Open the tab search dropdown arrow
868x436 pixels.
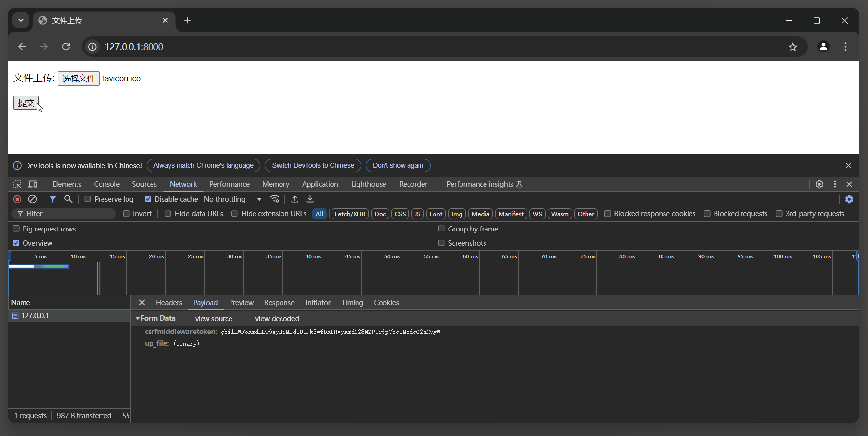coord(21,20)
